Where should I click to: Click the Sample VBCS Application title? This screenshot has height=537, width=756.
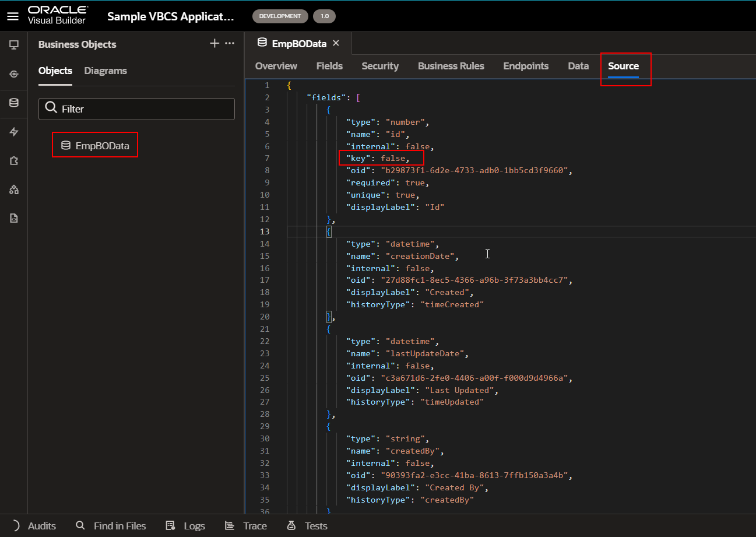click(x=170, y=16)
